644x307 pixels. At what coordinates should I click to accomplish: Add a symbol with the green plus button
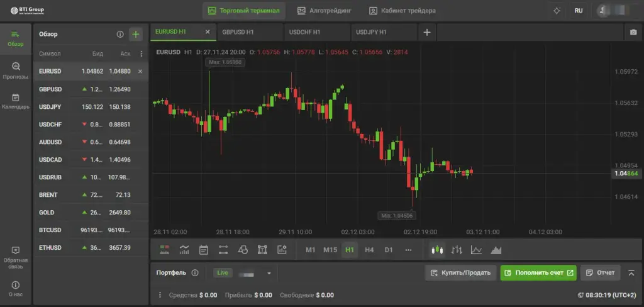point(136,34)
